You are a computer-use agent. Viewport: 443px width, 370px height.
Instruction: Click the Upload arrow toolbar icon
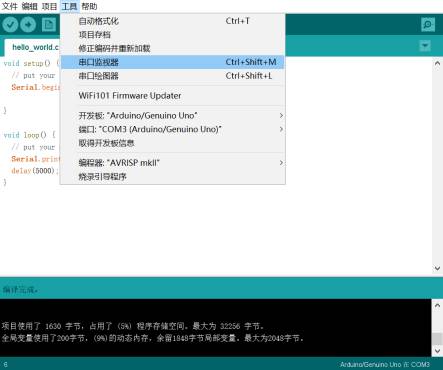[x=28, y=24]
